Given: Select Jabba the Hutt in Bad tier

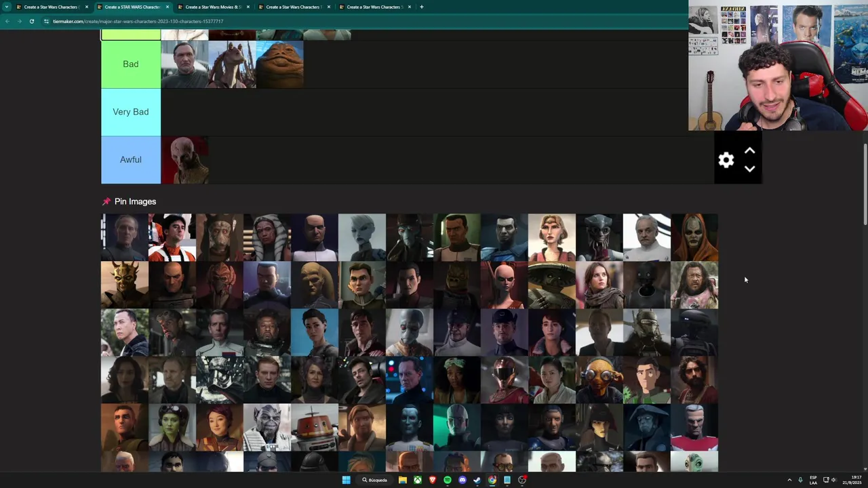Looking at the screenshot, I should (280, 64).
